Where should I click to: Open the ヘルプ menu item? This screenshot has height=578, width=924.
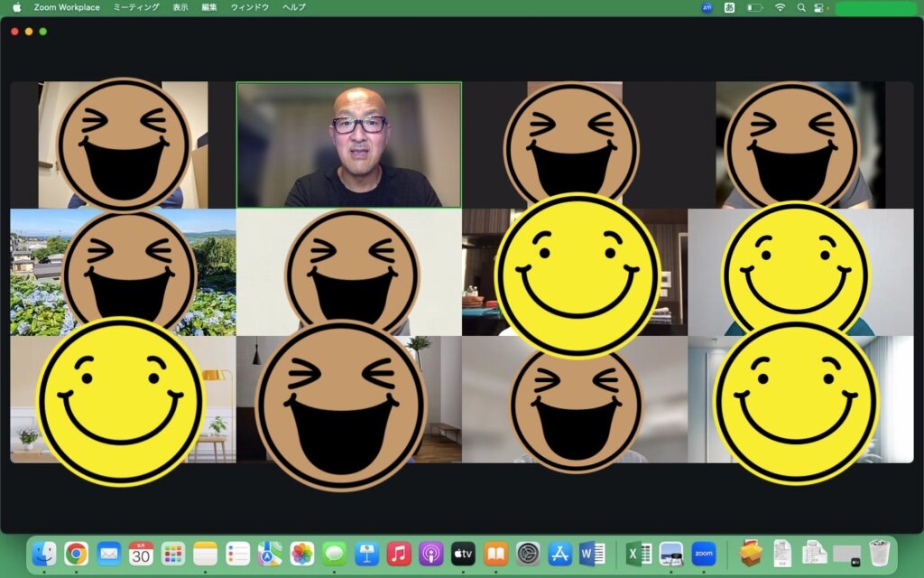(x=294, y=7)
